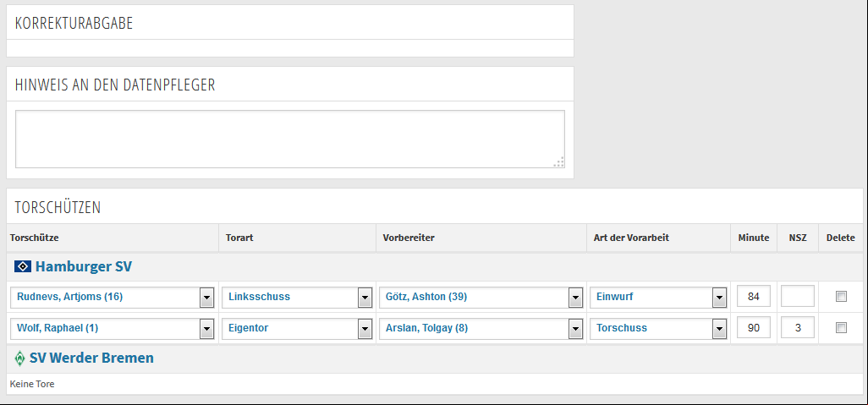Open the Hamburger SV team link
Image resolution: width=868 pixels, height=405 pixels.
(84, 266)
